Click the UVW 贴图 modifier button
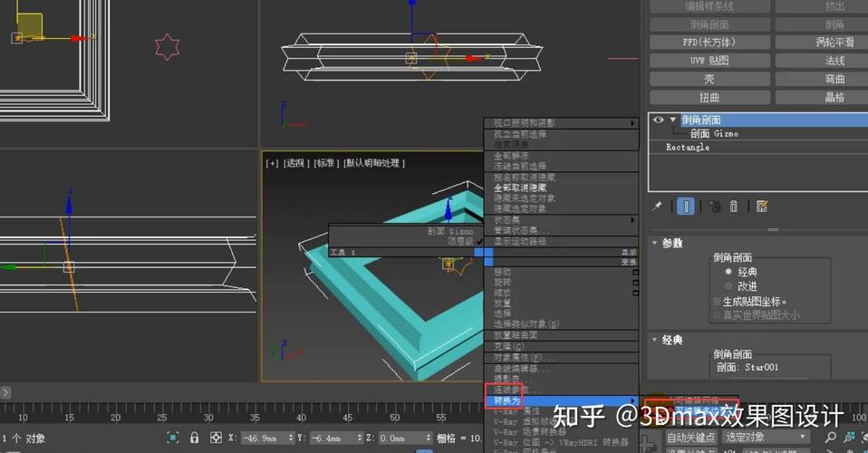Viewport: 868px width, 453px height. [709, 61]
